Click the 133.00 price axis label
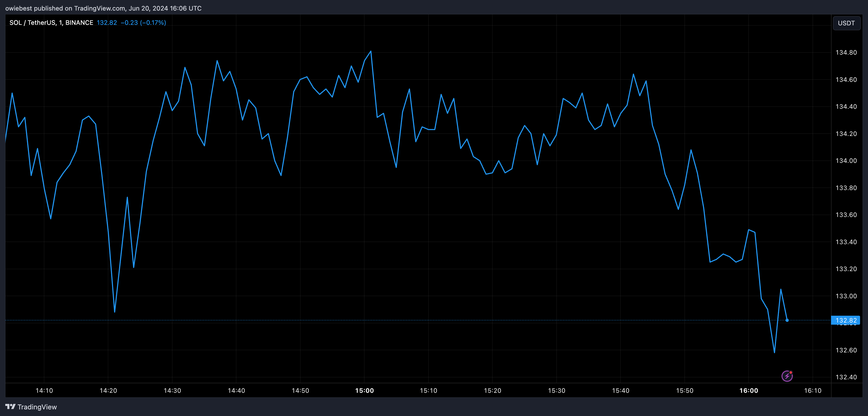The height and width of the screenshot is (416, 868). pos(846,296)
